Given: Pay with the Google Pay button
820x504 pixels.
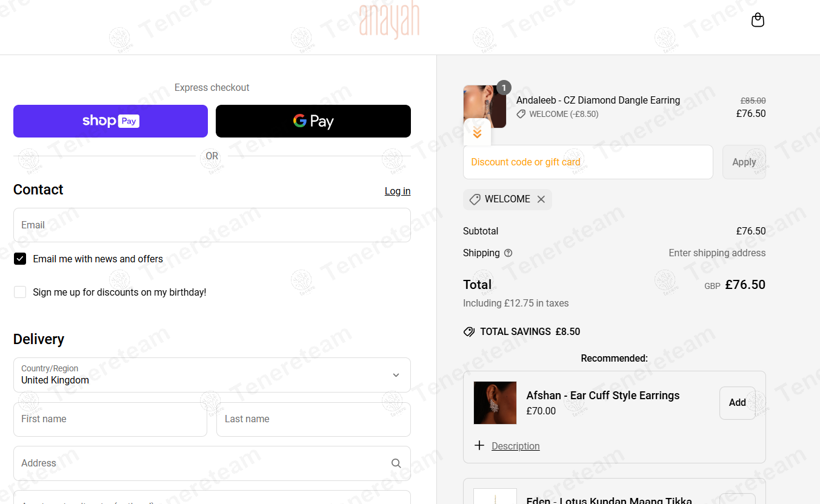Looking at the screenshot, I should [x=313, y=121].
